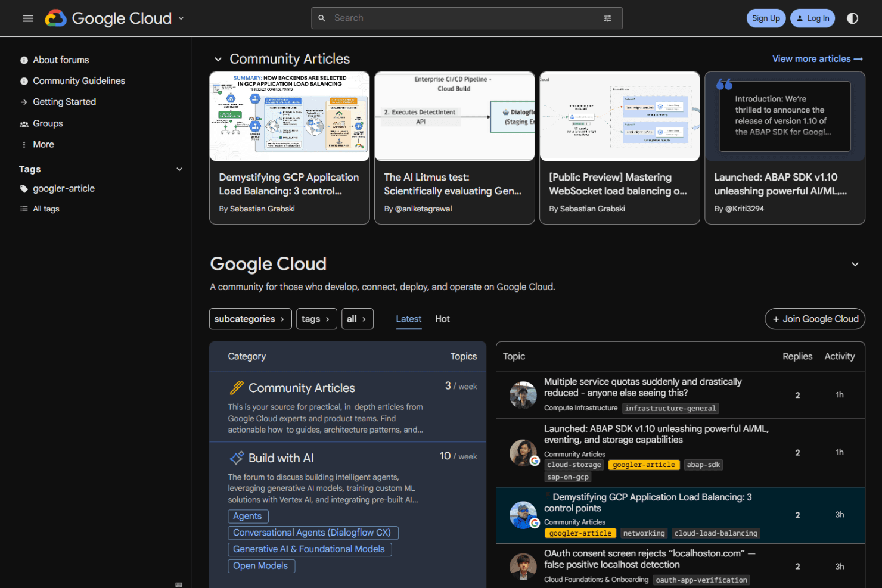Open avatar of service quotas topic poster
Image resolution: width=882 pixels, height=588 pixels.
pos(523,395)
